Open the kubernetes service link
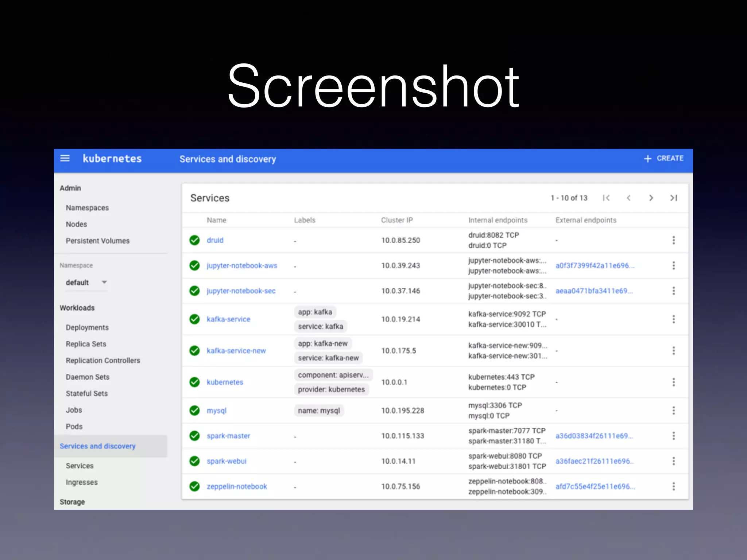747x560 pixels. (x=225, y=382)
